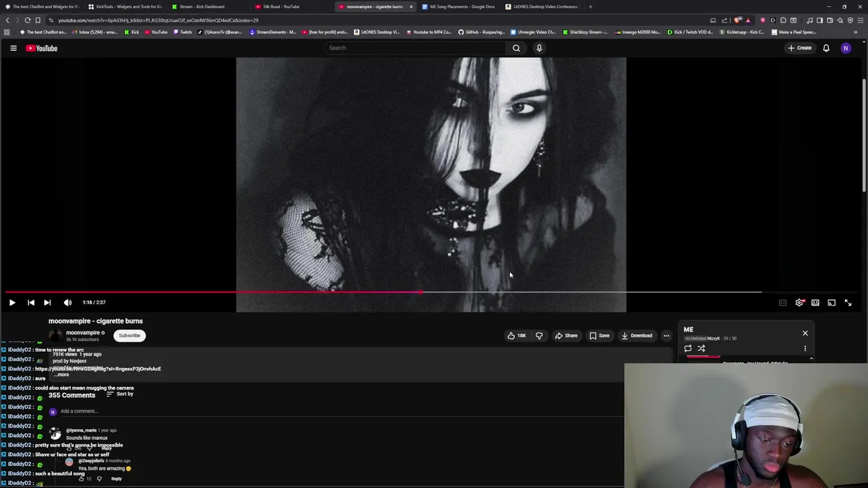Open the Twitch bookmark
This screenshot has width=868, height=488.
pyautogui.click(x=182, y=32)
